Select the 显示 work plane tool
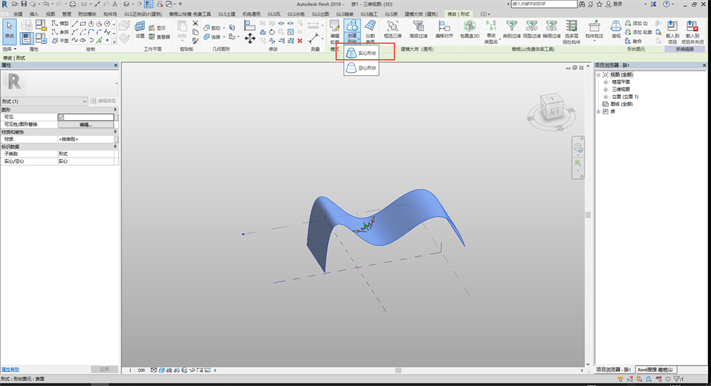The width and height of the screenshot is (711, 386). [x=157, y=28]
